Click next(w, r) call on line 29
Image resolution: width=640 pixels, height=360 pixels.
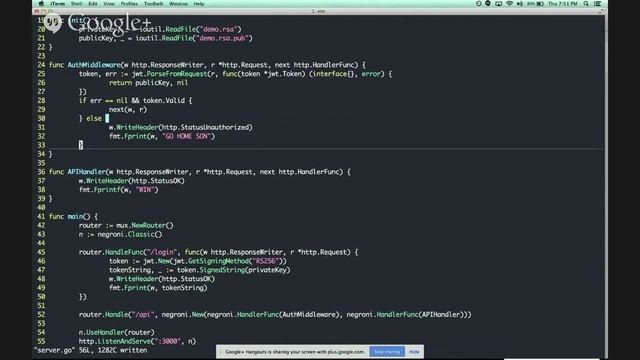click(128, 110)
